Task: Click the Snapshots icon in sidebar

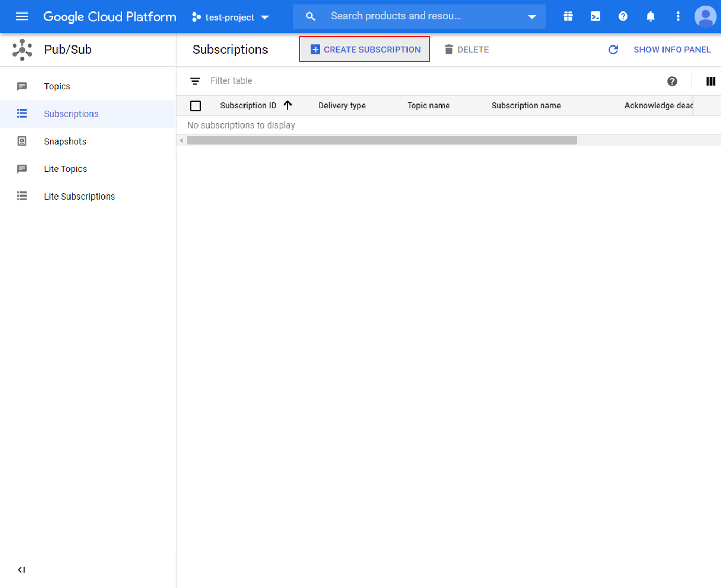Action: tap(22, 141)
